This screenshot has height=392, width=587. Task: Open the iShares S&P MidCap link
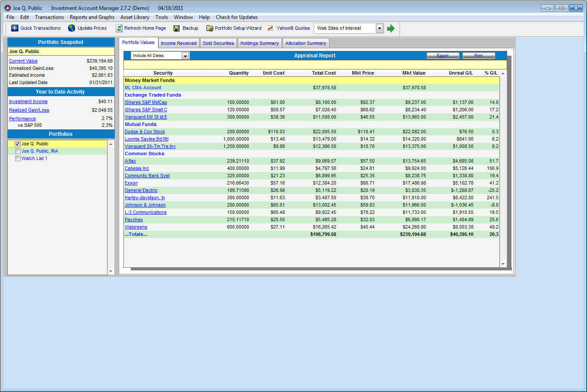[146, 103]
